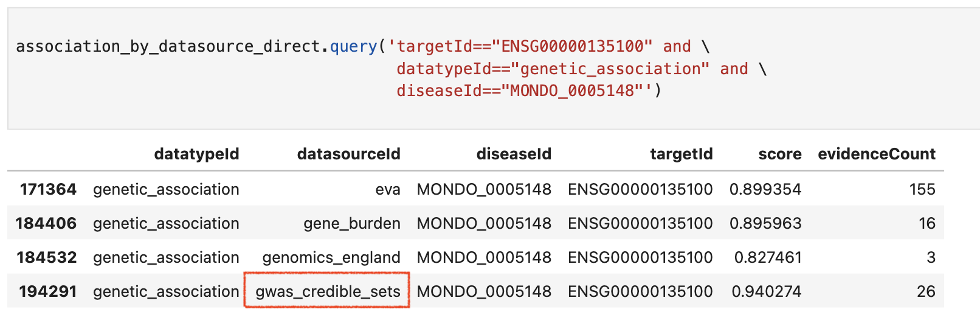Click the targetId column header

[x=681, y=154]
